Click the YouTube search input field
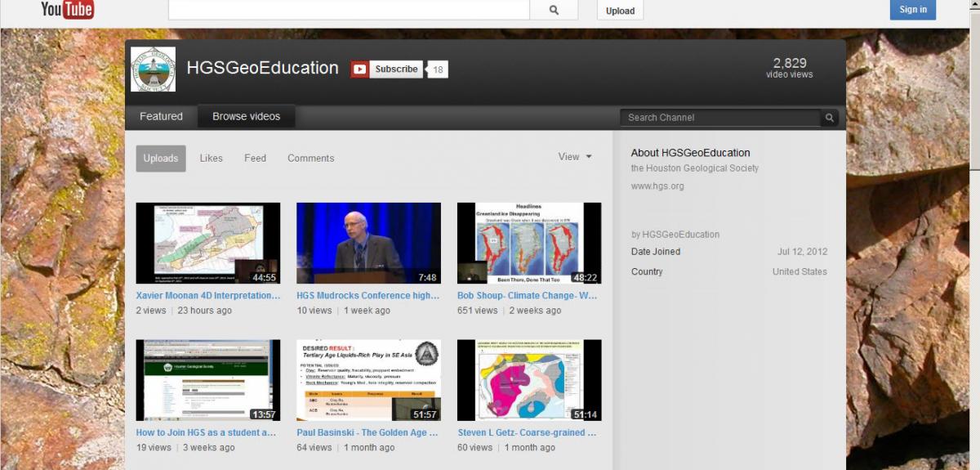The image size is (980, 470). pos(350,10)
